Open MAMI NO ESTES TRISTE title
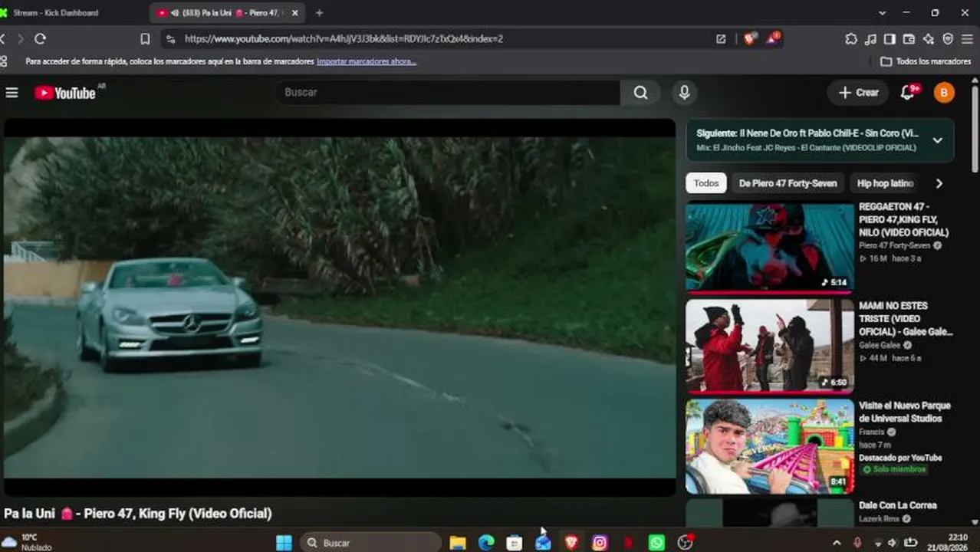The width and height of the screenshot is (980, 552). (x=906, y=319)
